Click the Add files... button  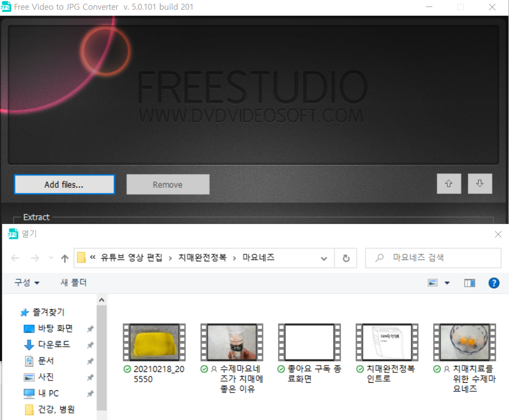point(64,185)
